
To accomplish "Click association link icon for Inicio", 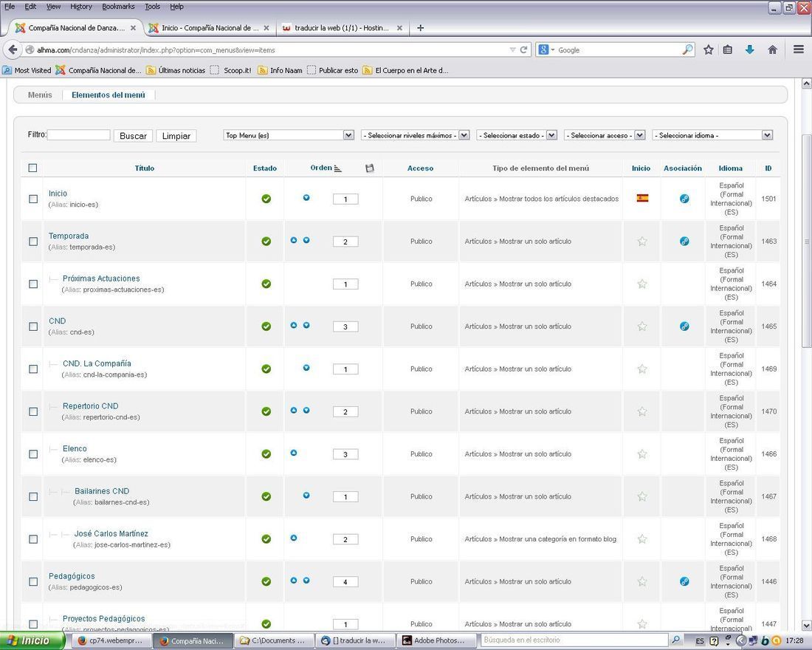I will [x=684, y=199].
